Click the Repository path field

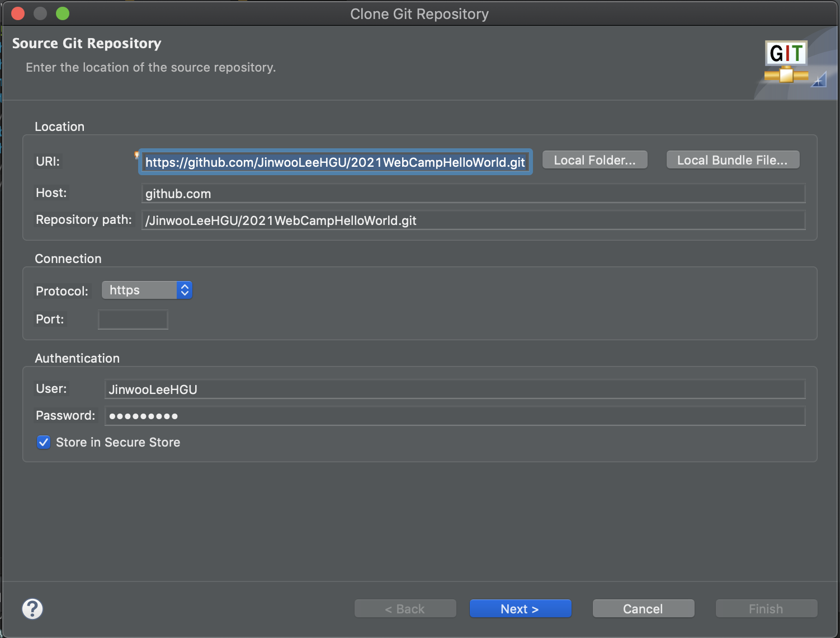(x=473, y=221)
